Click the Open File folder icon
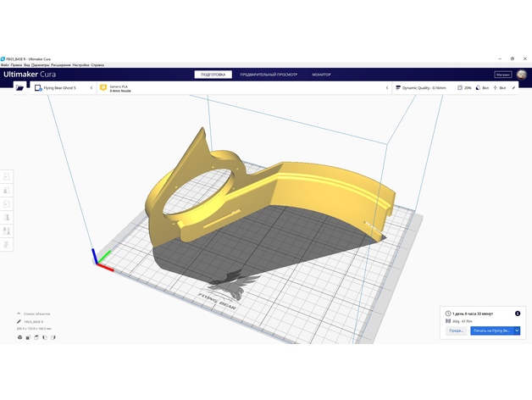The height and width of the screenshot is (400, 532). 19,87
